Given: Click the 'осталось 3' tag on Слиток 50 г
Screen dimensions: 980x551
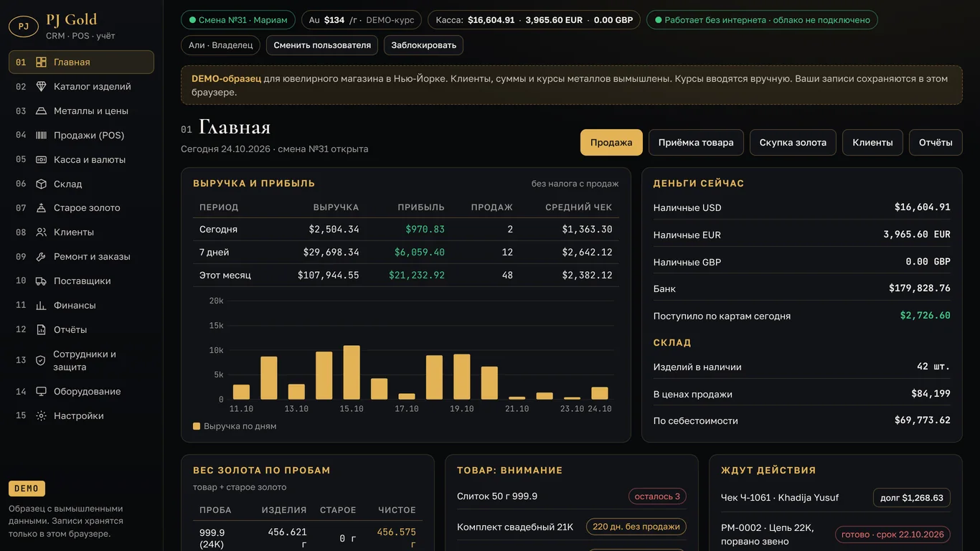Looking at the screenshot, I should [x=657, y=496].
